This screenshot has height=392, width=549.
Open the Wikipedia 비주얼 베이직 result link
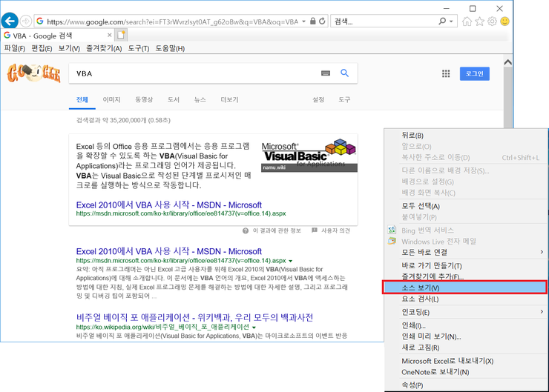point(194,317)
